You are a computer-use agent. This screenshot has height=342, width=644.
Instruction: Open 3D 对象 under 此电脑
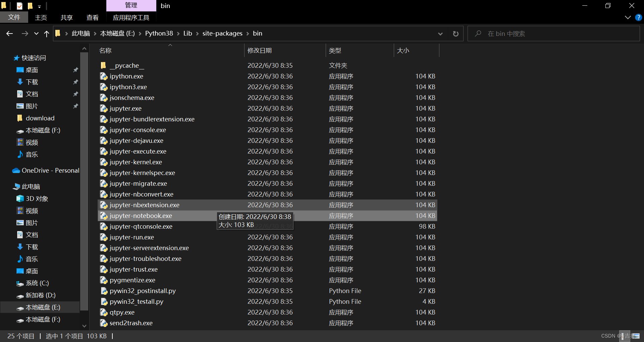(37, 198)
